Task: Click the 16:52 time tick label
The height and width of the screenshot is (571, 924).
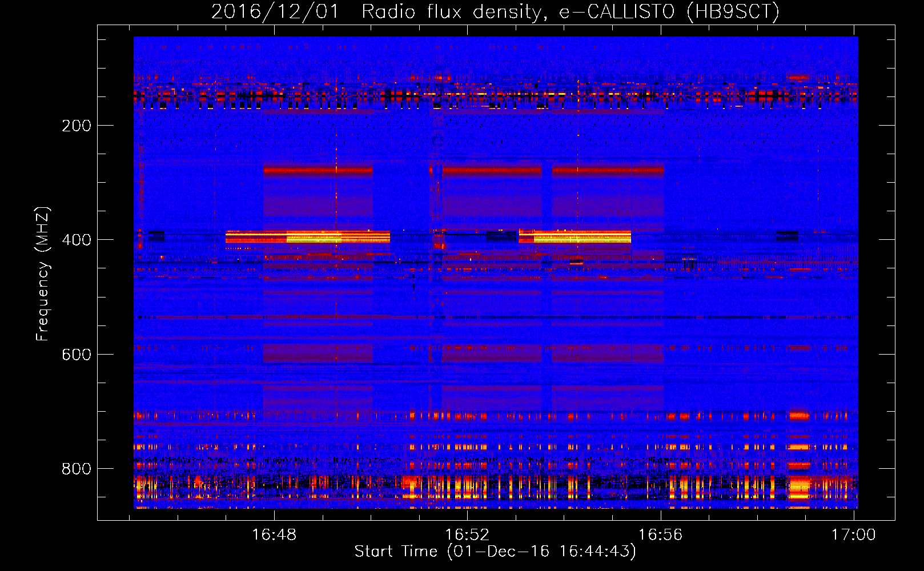Action: (x=468, y=535)
